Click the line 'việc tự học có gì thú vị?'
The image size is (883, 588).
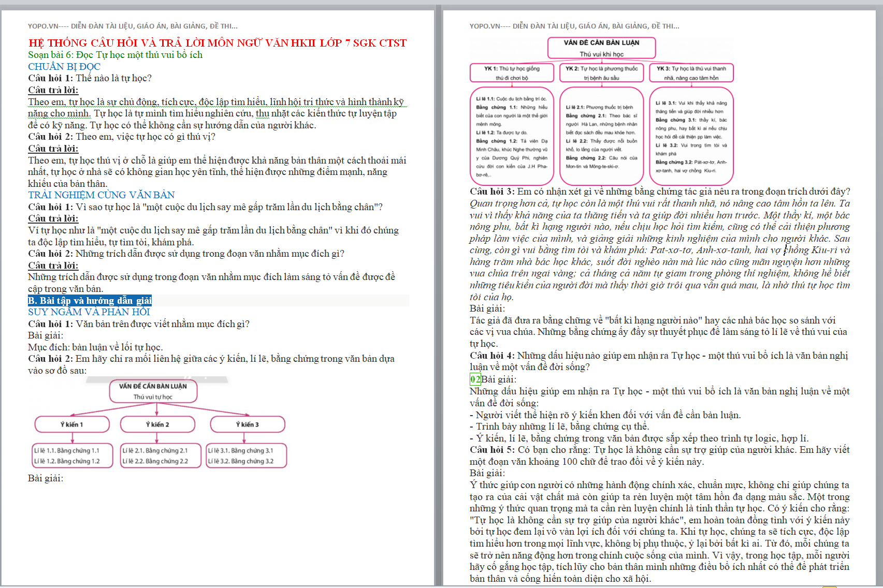pyautogui.click(x=145, y=137)
